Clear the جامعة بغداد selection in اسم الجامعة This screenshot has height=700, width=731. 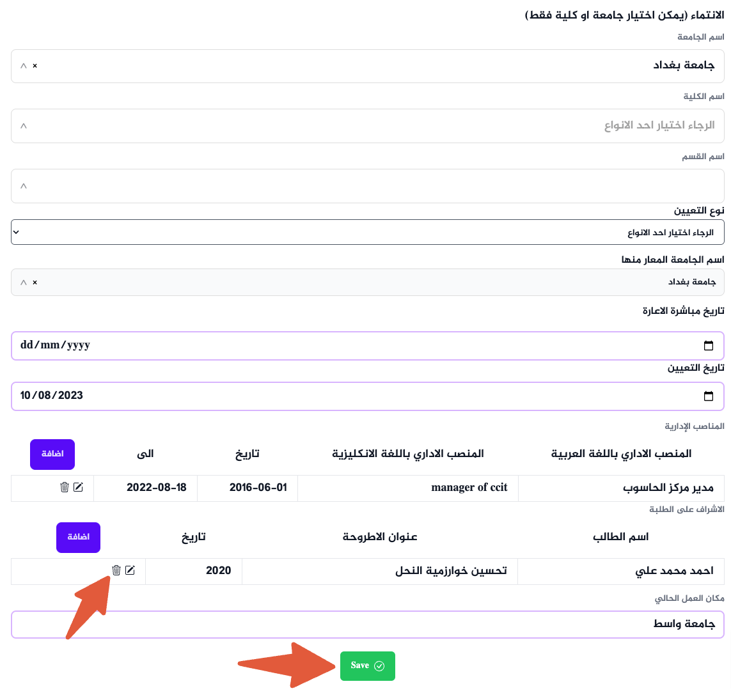[35, 66]
